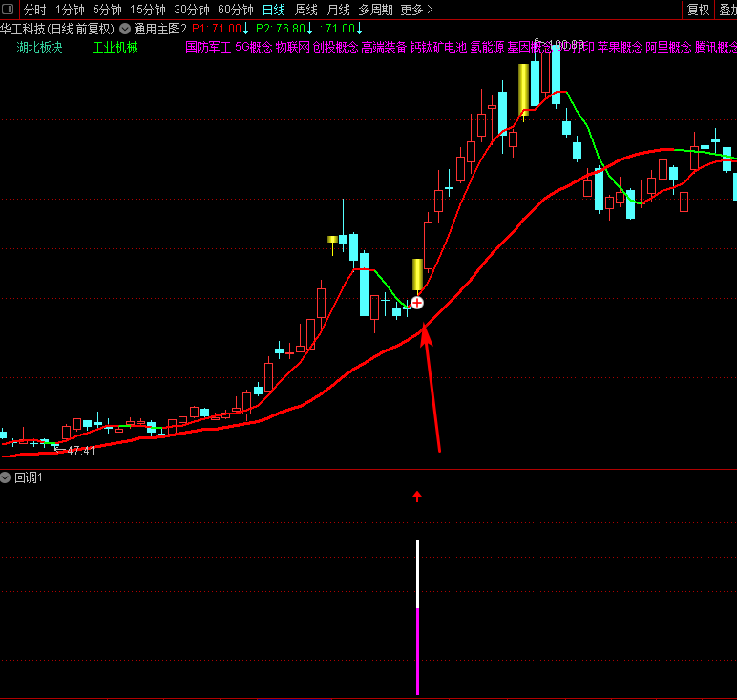The width and height of the screenshot is (737, 700).
Task: Open the 国防军工 concept link
Action: (208, 47)
